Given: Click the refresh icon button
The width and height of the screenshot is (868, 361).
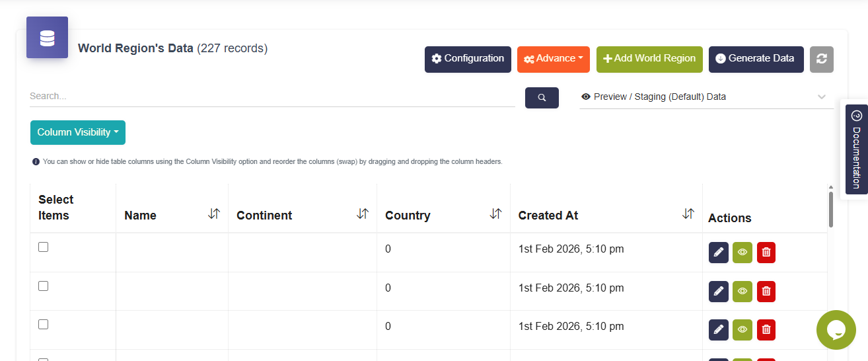Looking at the screenshot, I should pyautogui.click(x=822, y=59).
